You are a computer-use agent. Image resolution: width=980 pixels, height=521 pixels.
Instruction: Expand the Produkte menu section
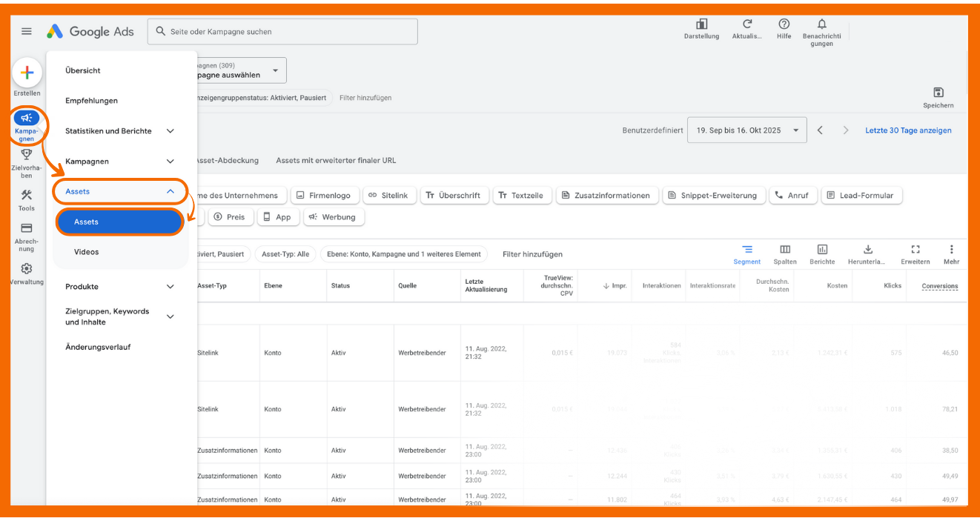[x=170, y=287]
